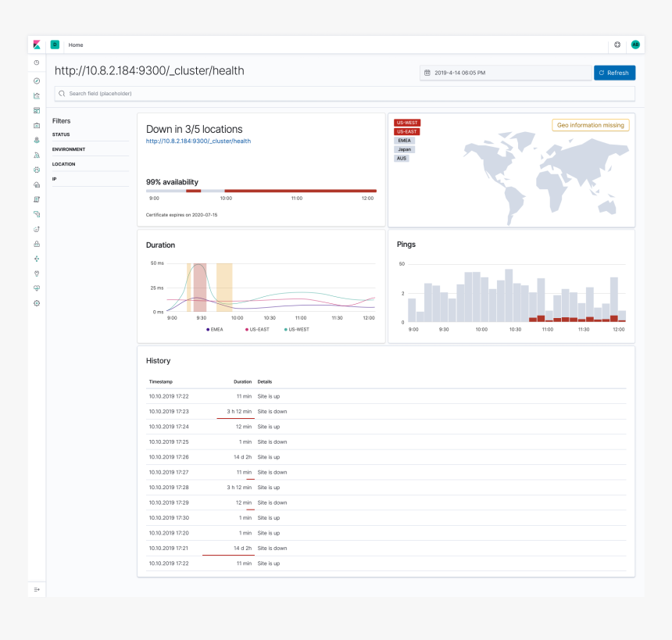Select the 10.10.2019 17:24 history row
The width and height of the screenshot is (672, 640).
386,427
